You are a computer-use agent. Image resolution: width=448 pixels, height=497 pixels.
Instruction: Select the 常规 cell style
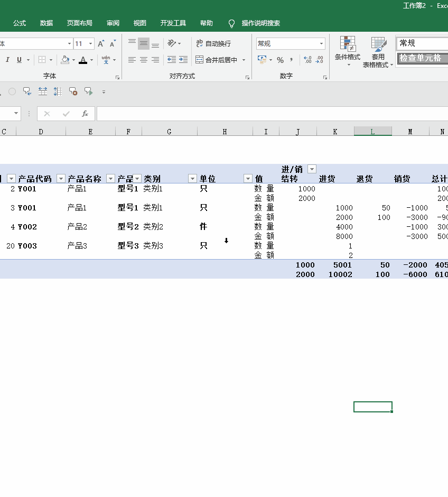pos(422,43)
